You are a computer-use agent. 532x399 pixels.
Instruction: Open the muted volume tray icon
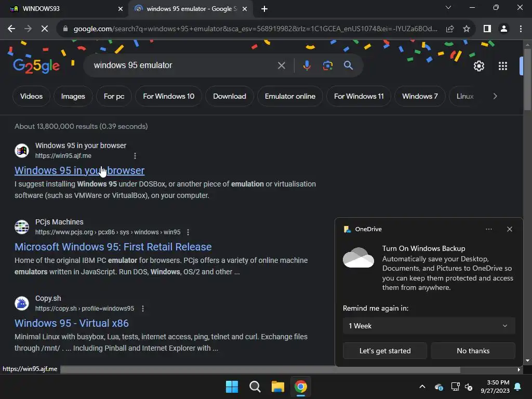coord(469,387)
